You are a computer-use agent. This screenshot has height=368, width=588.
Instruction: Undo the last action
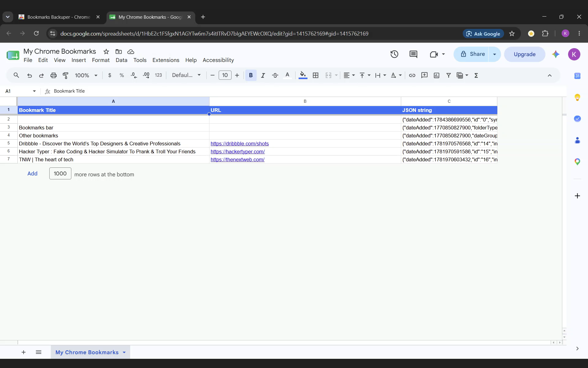tap(29, 75)
